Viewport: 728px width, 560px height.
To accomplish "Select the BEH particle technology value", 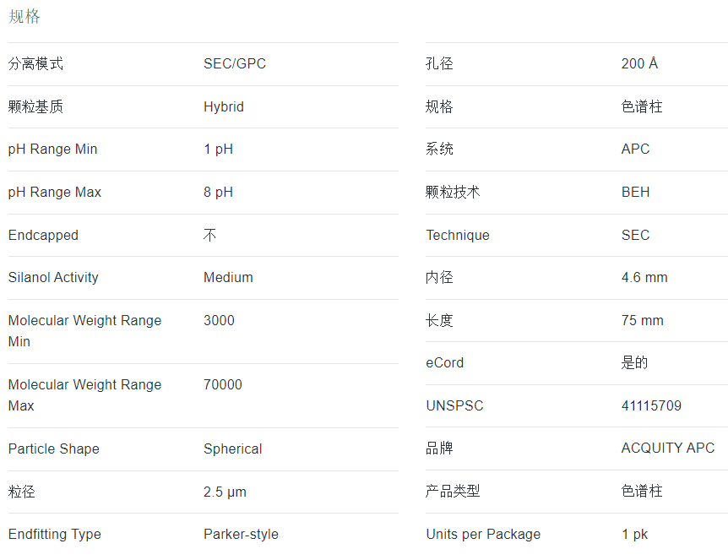I will (x=635, y=192).
